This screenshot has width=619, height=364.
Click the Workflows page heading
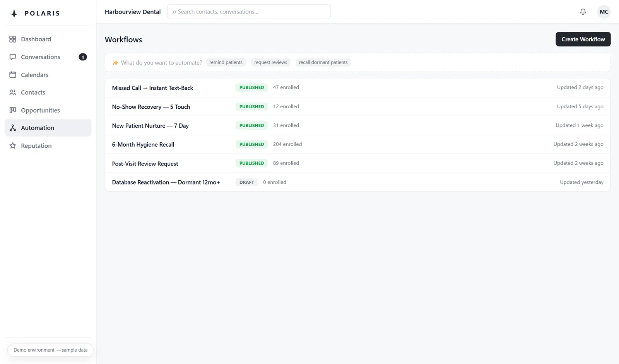123,39
